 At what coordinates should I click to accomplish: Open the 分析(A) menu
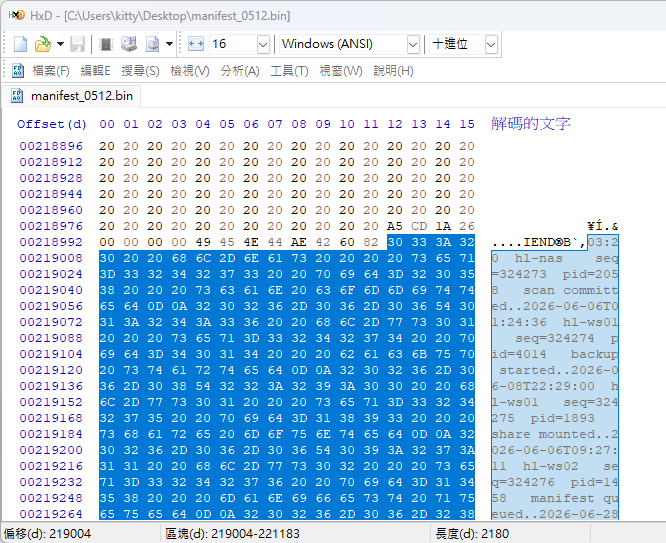pos(240,71)
